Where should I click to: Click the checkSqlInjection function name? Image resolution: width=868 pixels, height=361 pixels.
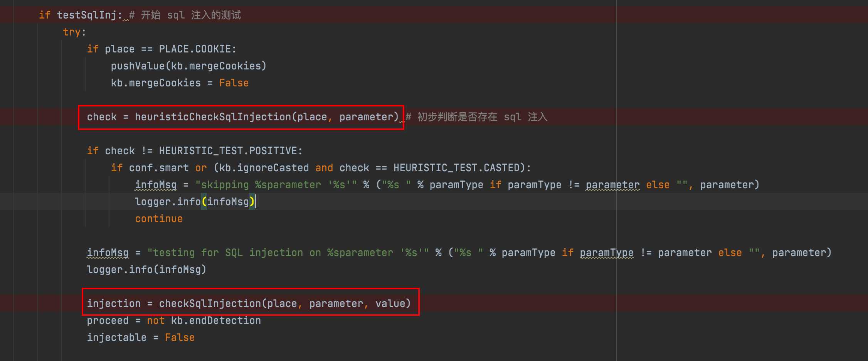click(210, 304)
